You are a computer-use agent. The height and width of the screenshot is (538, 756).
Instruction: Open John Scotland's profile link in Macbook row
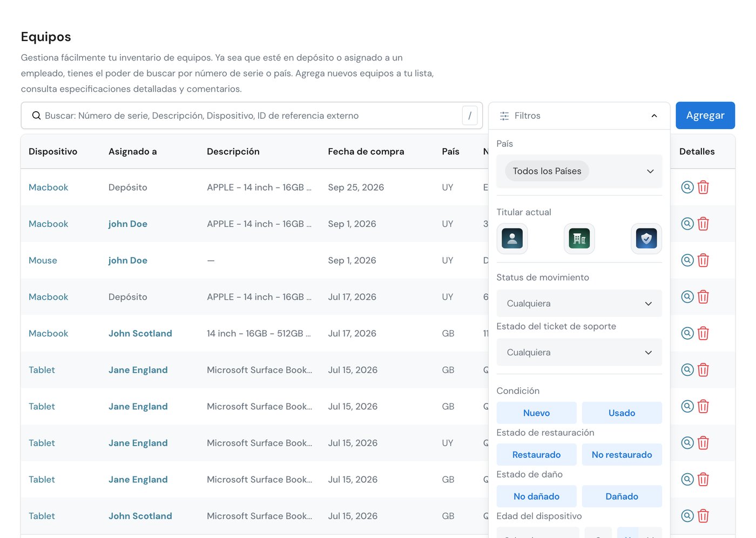pos(140,333)
